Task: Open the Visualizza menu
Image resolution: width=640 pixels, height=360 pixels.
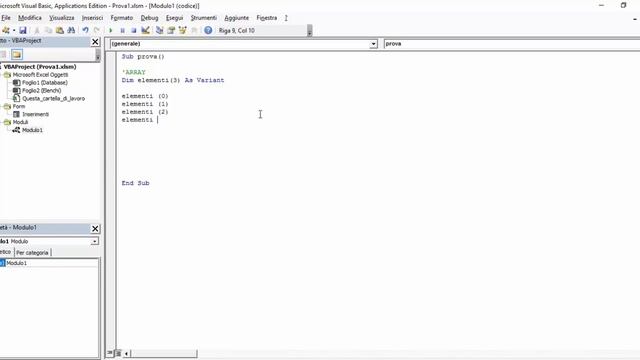Action: pyautogui.click(x=62, y=18)
